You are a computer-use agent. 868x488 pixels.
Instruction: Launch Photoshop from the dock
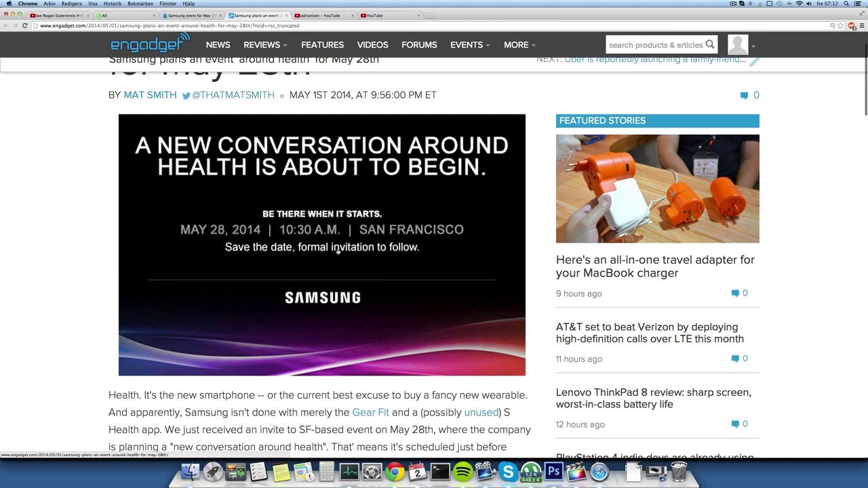(553, 471)
